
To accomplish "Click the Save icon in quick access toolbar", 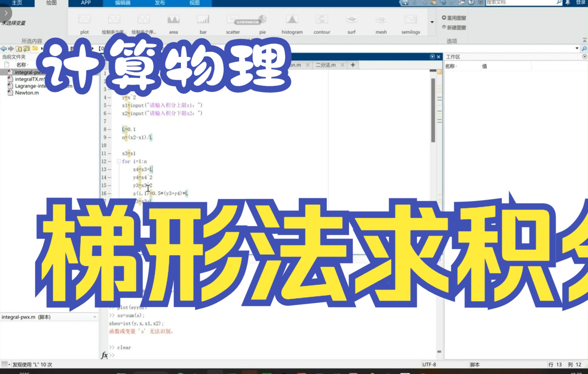I will coord(405,2).
